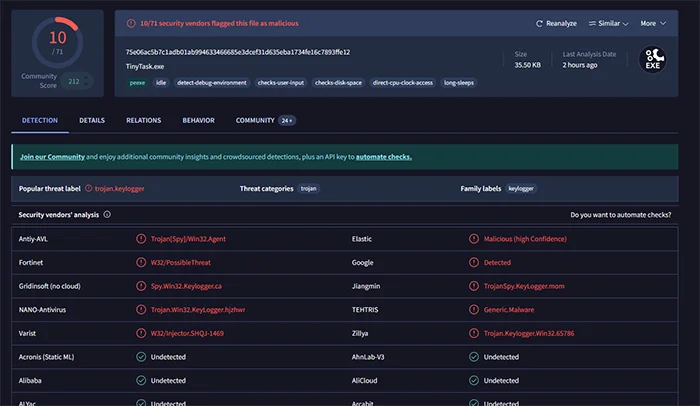Select the checks-user-input tag

point(281,83)
